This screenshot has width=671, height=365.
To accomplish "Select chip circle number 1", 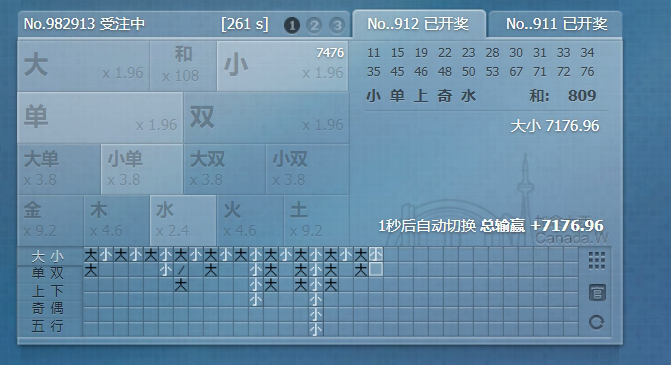I will pyautogui.click(x=292, y=25).
